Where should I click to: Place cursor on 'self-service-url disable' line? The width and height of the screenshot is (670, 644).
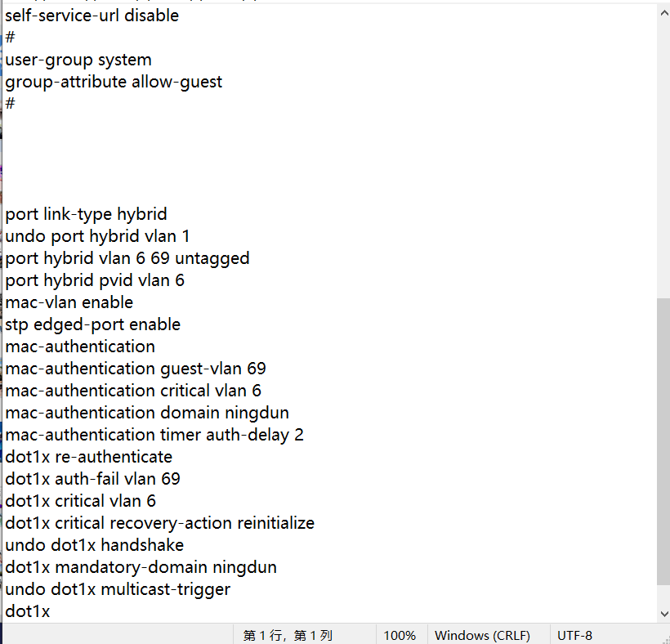92,16
